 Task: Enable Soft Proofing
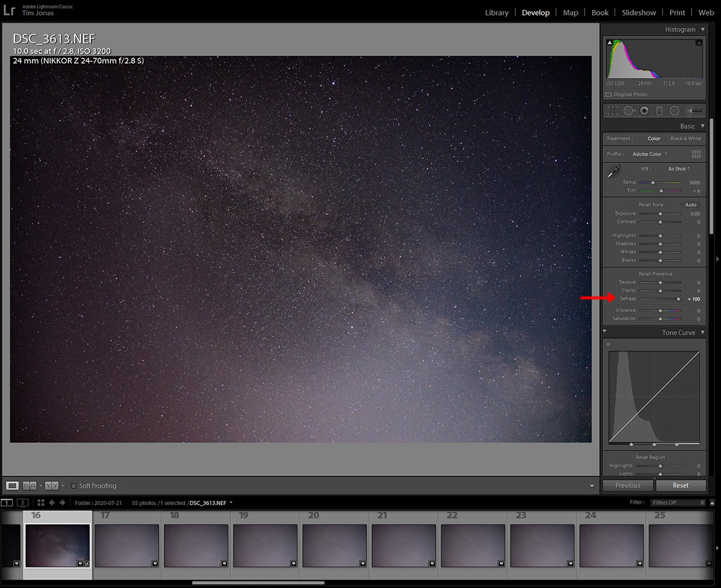pyautogui.click(x=73, y=485)
